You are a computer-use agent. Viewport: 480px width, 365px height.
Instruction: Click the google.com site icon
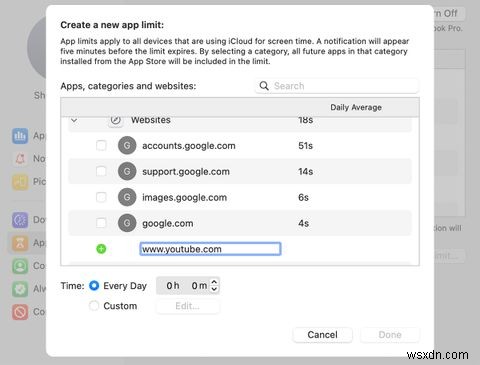coord(127,223)
